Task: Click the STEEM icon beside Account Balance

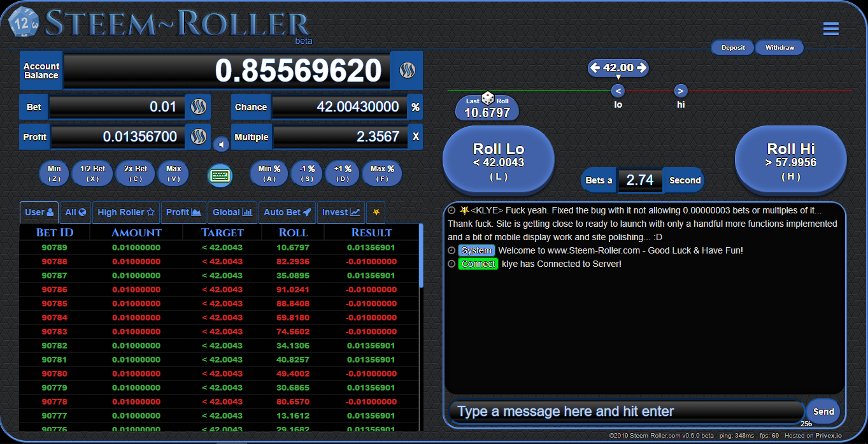Action: pyautogui.click(x=407, y=71)
